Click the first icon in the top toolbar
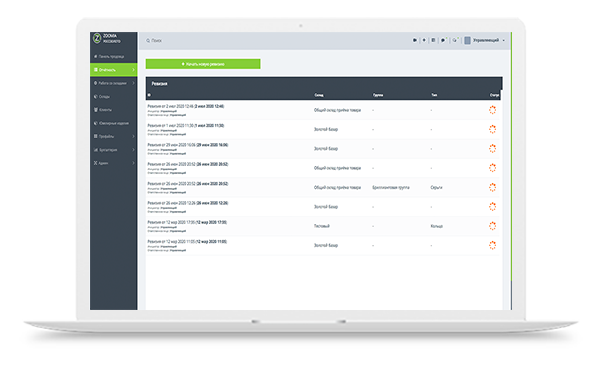The image size is (605, 376). (415, 40)
